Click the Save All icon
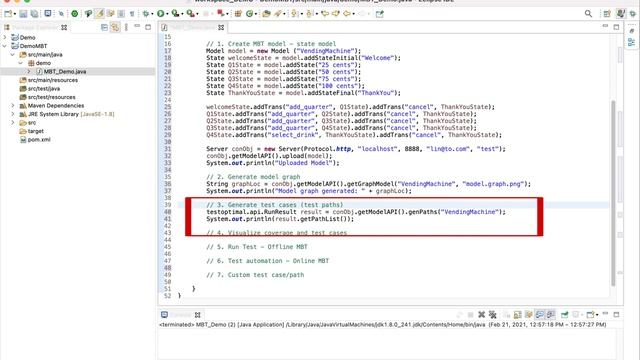Screen dimensions: 640x360 pos(34,13)
